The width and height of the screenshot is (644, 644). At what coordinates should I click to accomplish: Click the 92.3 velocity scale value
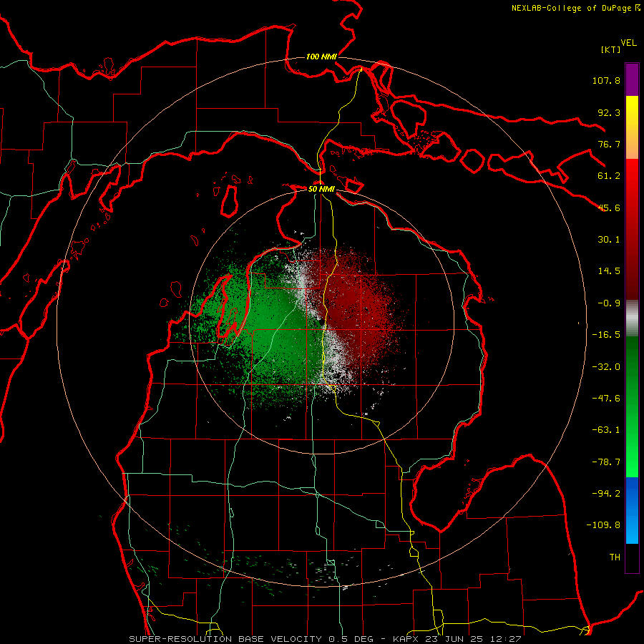pyautogui.click(x=609, y=112)
